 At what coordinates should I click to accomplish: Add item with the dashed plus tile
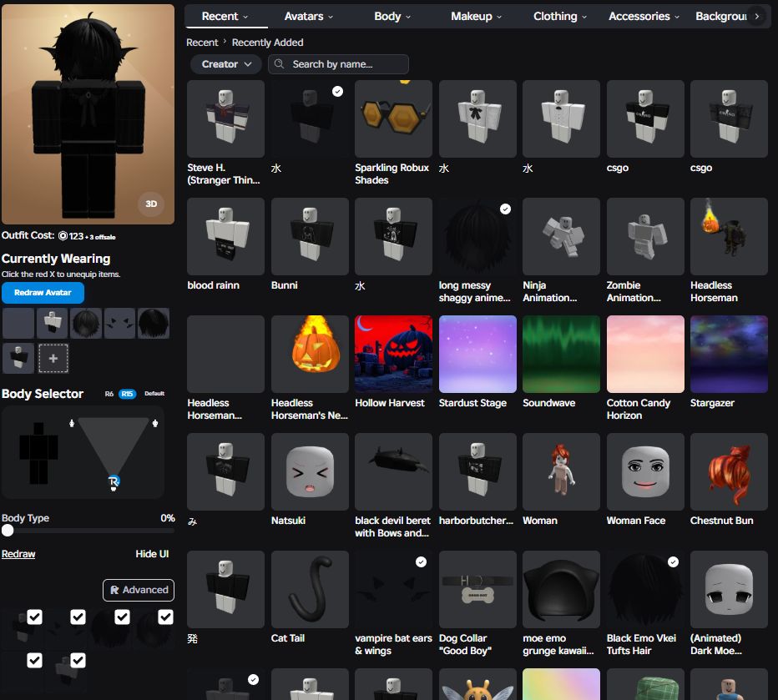53,359
